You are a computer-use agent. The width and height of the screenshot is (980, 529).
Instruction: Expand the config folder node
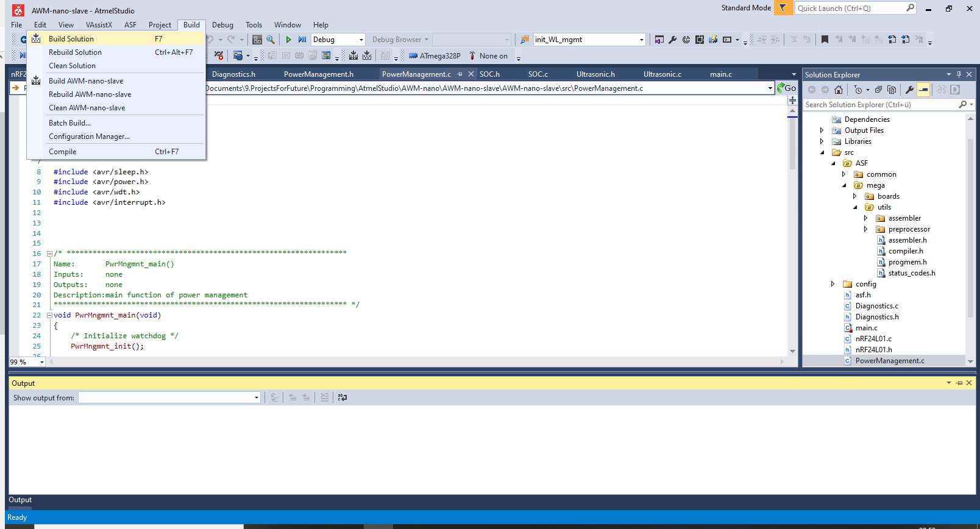833,284
